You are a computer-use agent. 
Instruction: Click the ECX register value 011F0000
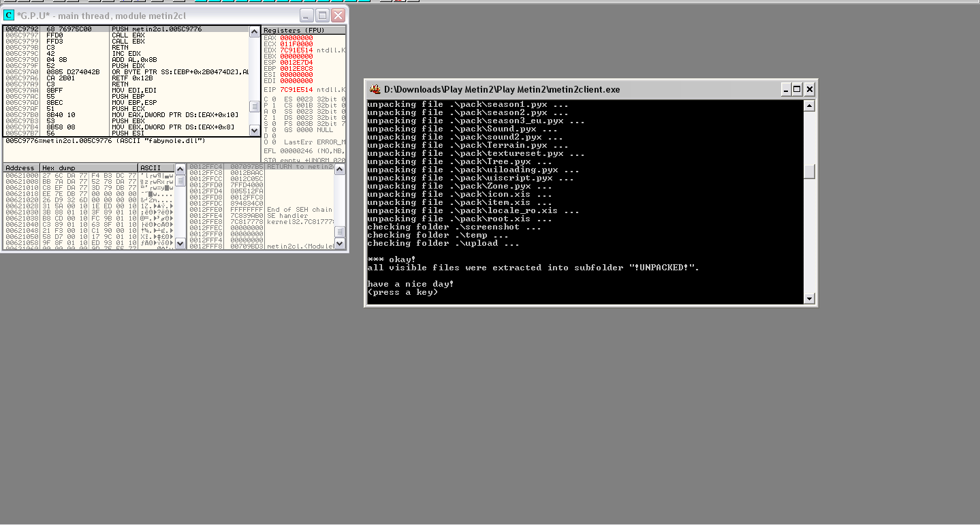coord(296,44)
